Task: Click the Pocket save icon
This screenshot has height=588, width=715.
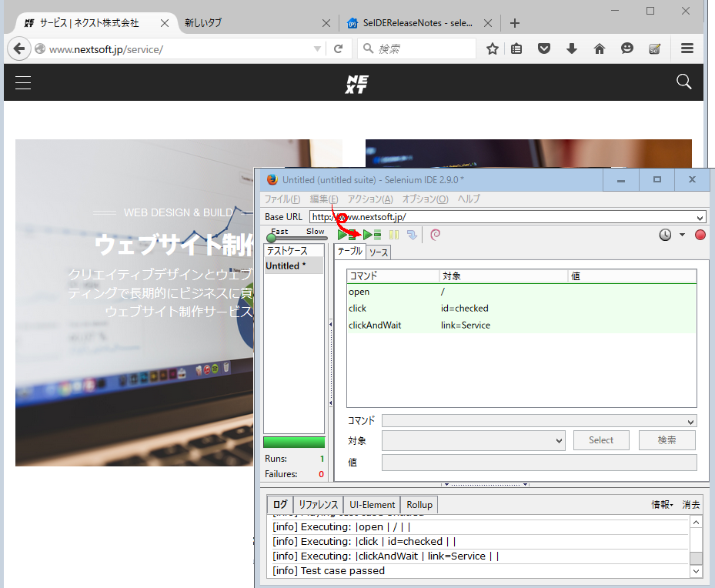Action: (x=543, y=48)
